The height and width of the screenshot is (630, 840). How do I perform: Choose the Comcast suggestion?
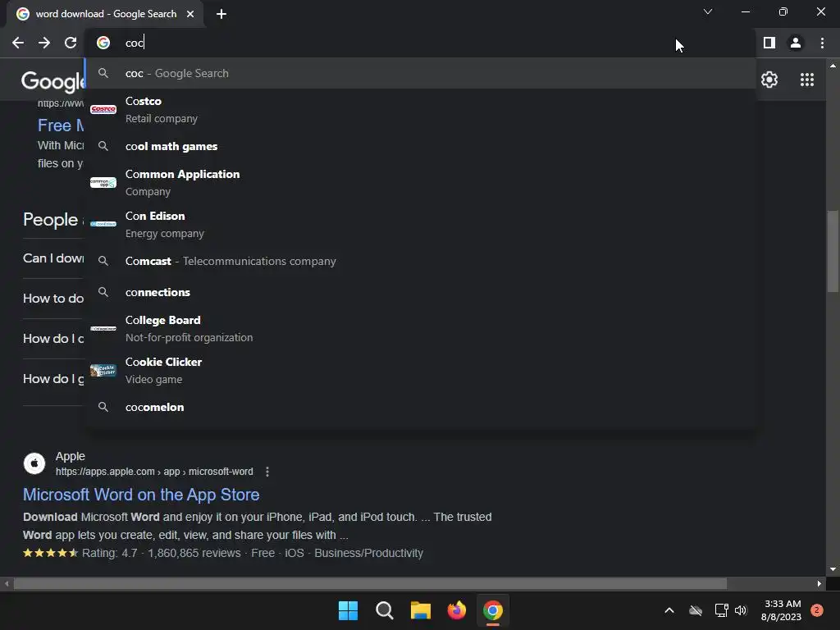(421, 261)
